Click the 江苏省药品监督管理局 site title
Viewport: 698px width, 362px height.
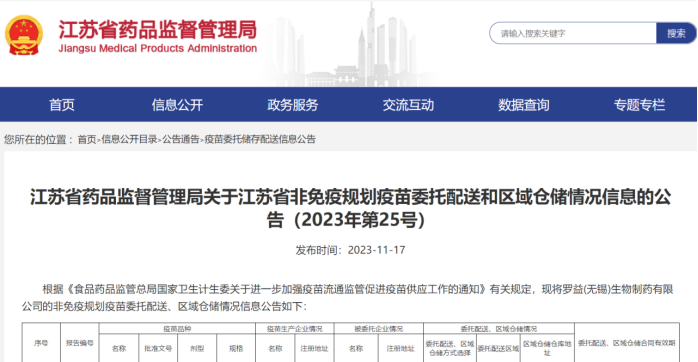coord(158,30)
